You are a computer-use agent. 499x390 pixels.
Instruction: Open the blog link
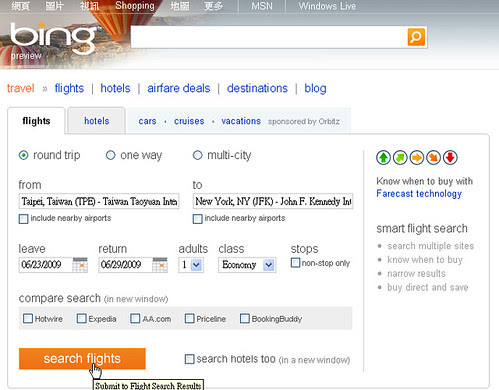[315, 88]
